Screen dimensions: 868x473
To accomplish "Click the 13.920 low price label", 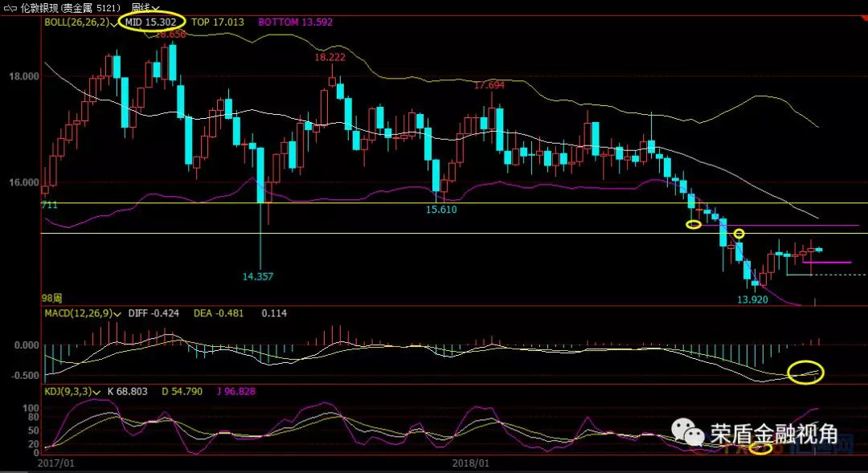I will tap(754, 299).
